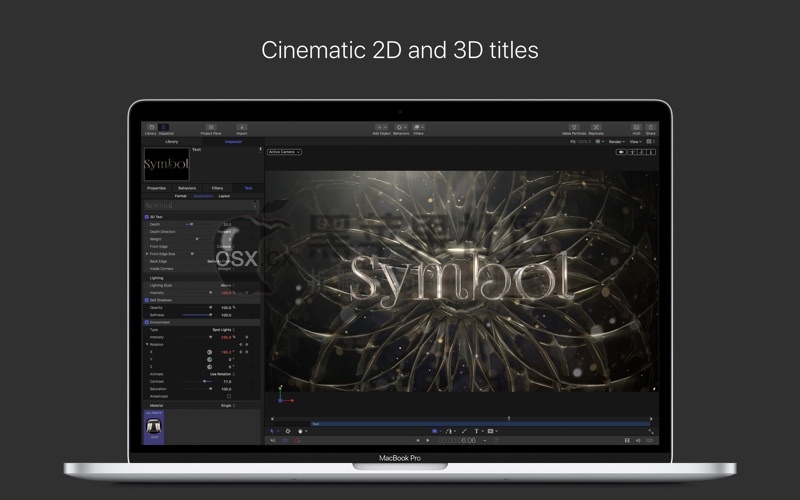
Task: Open the Active Camera dropdown
Action: [284, 152]
